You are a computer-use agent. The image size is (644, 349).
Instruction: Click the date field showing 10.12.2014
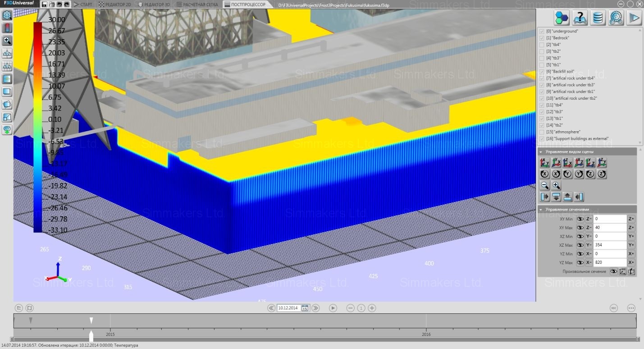point(288,308)
